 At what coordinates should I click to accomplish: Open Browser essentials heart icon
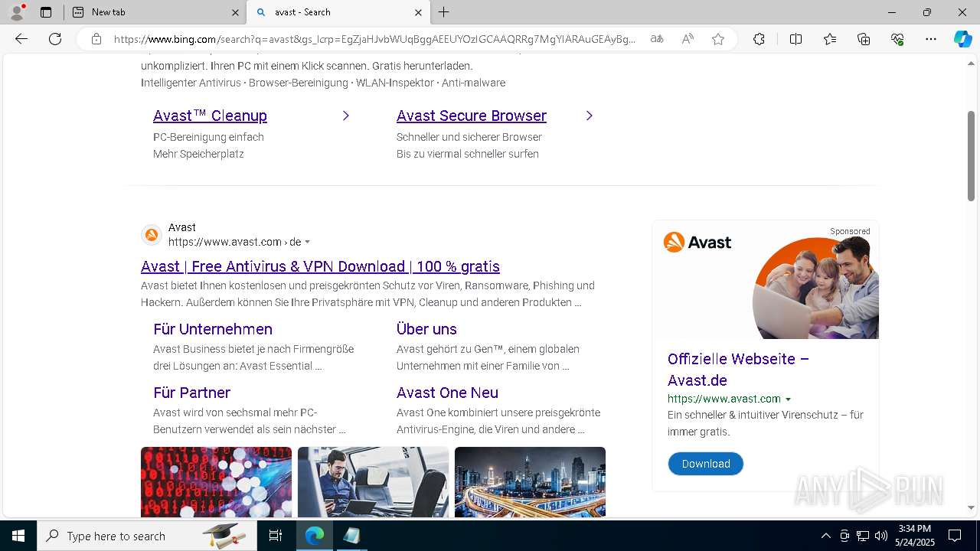point(897,39)
